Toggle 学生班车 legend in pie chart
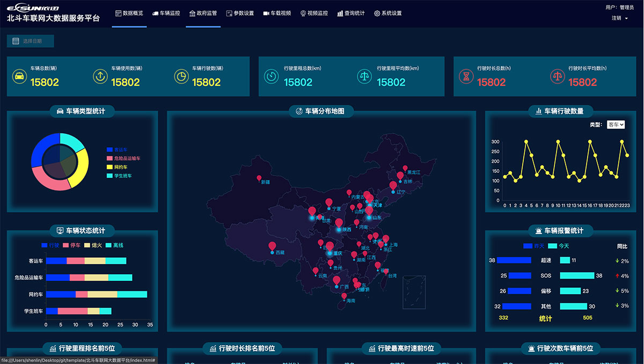 click(119, 176)
